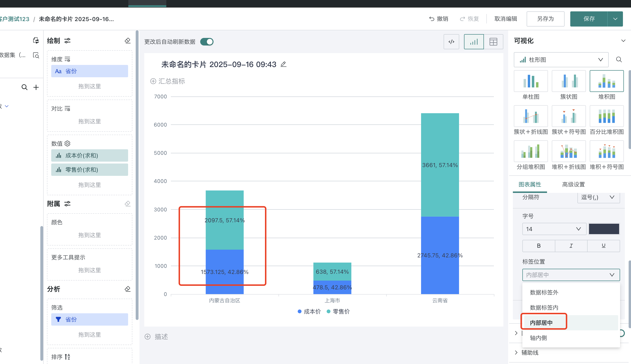
Task: Click 汇总指标 add button
Action: click(167, 81)
